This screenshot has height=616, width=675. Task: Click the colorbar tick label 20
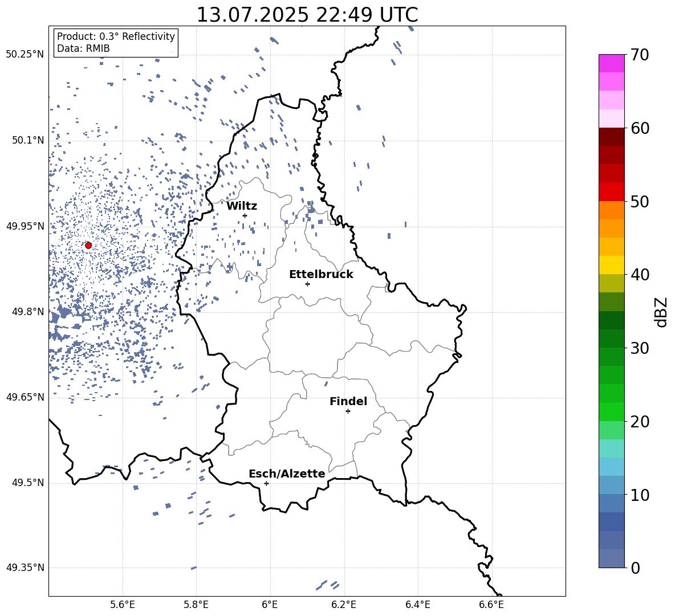click(640, 422)
